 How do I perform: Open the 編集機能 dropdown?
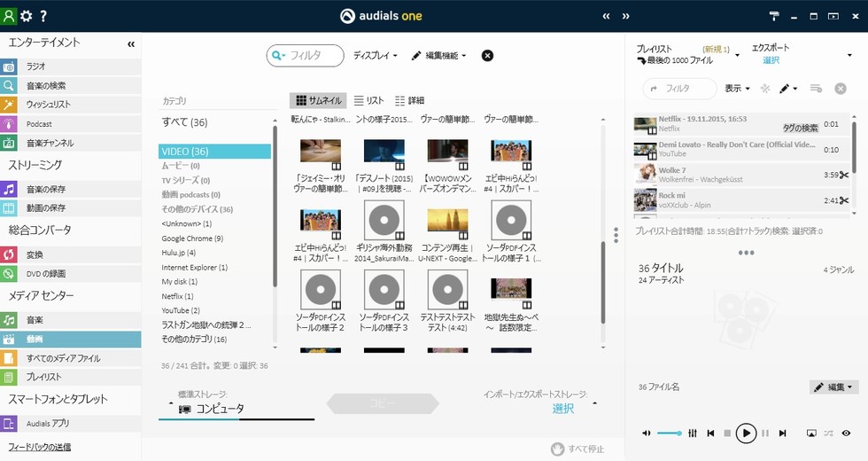[x=439, y=55]
